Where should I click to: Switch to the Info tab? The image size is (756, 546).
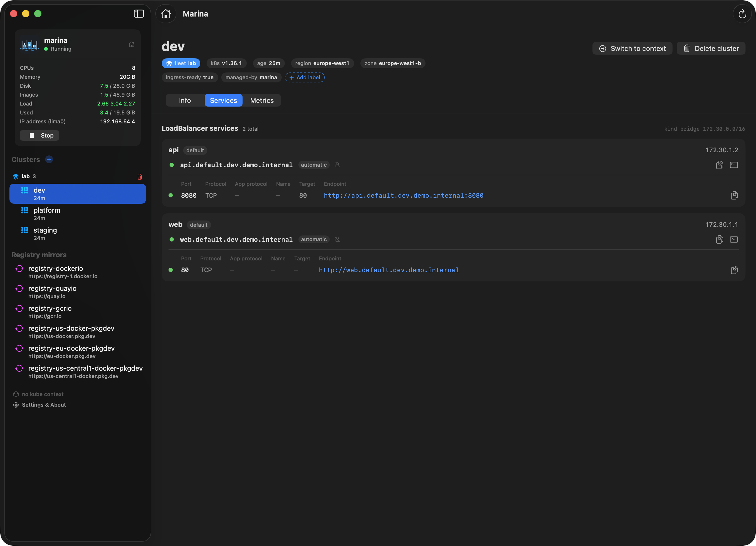click(x=185, y=100)
